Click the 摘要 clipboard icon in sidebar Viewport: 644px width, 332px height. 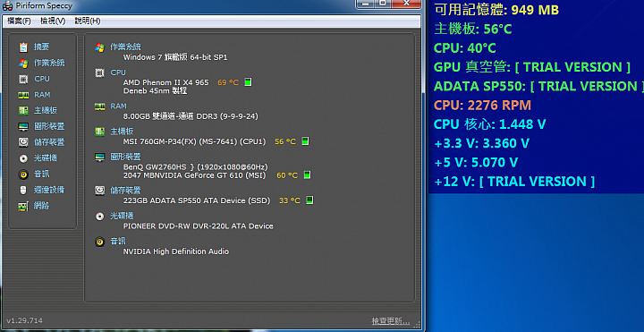click(x=23, y=47)
